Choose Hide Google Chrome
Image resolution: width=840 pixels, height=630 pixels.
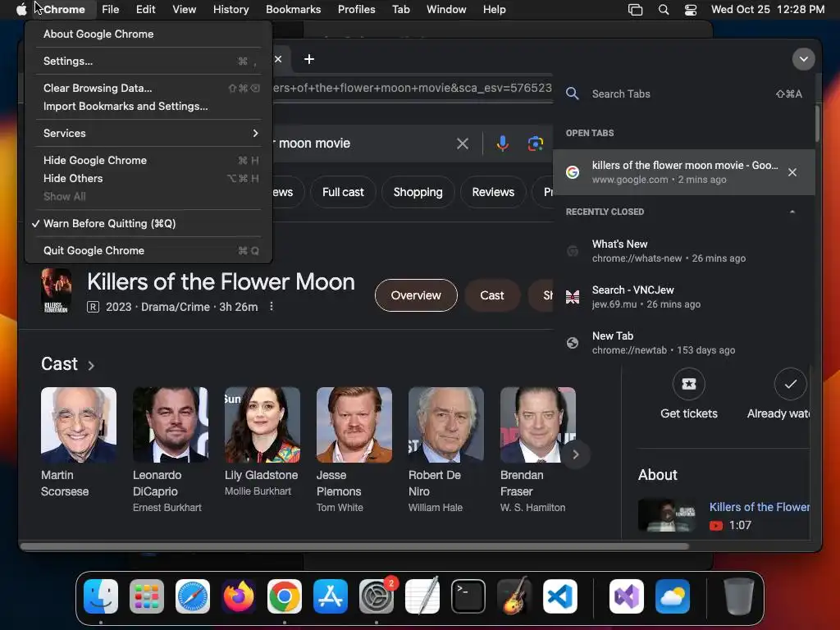pyautogui.click(x=148, y=160)
